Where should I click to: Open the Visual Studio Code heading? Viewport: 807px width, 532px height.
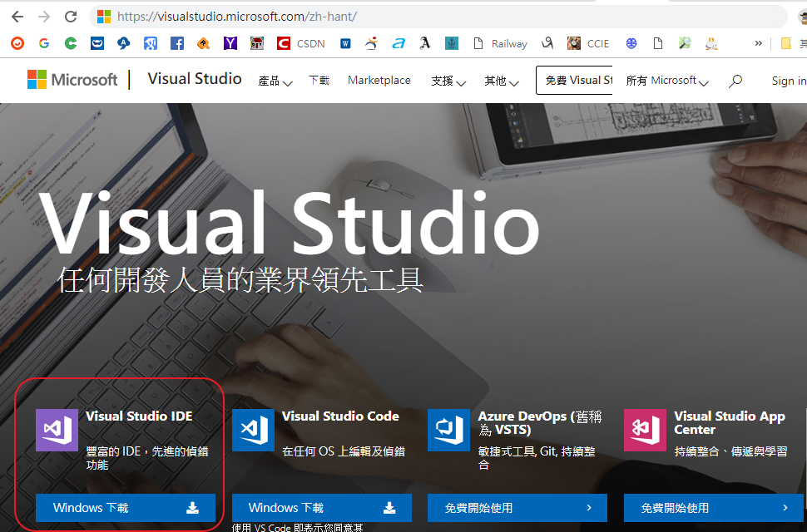340,416
